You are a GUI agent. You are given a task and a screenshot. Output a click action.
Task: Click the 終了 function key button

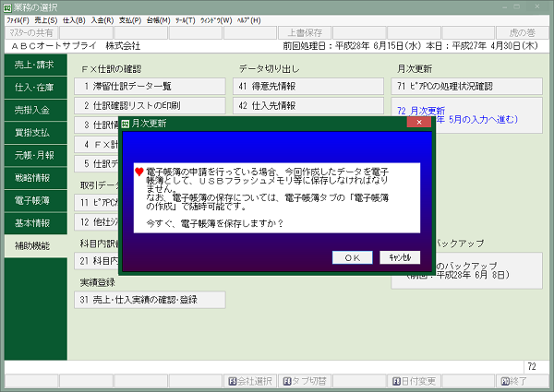pos(523,382)
